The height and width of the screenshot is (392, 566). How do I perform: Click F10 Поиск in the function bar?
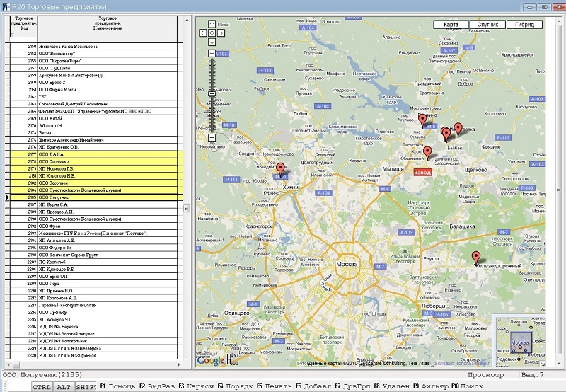point(468,386)
